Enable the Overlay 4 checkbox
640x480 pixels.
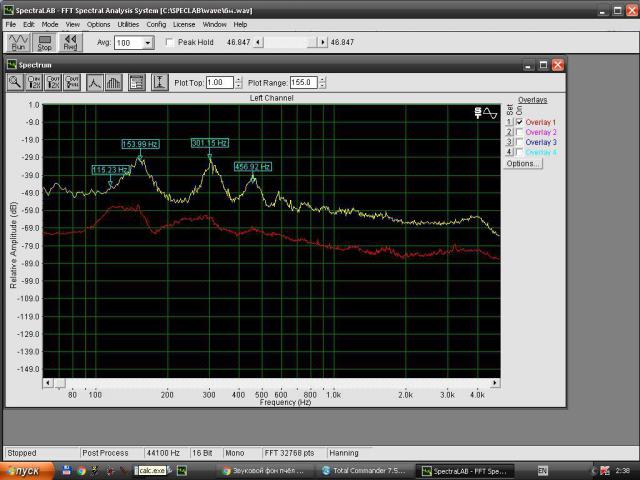(519, 152)
